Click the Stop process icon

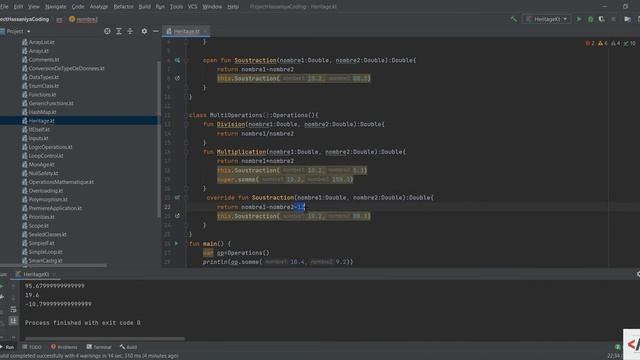[x=613, y=19]
